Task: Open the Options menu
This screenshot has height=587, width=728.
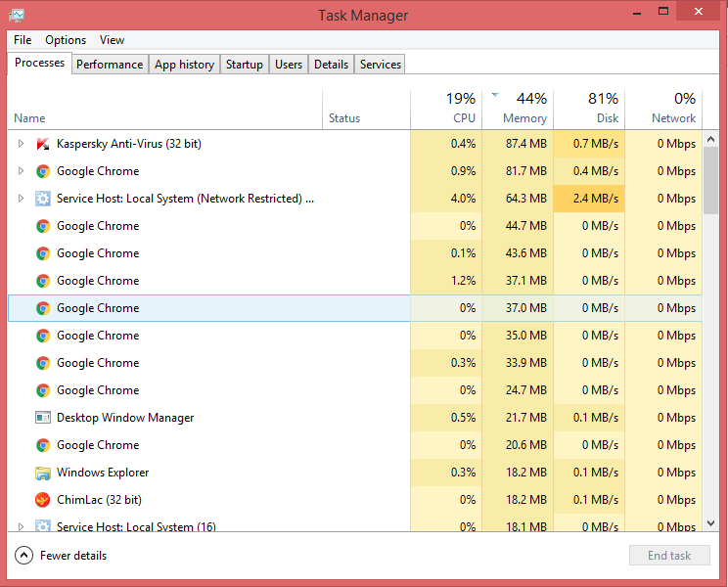Action: tap(66, 40)
